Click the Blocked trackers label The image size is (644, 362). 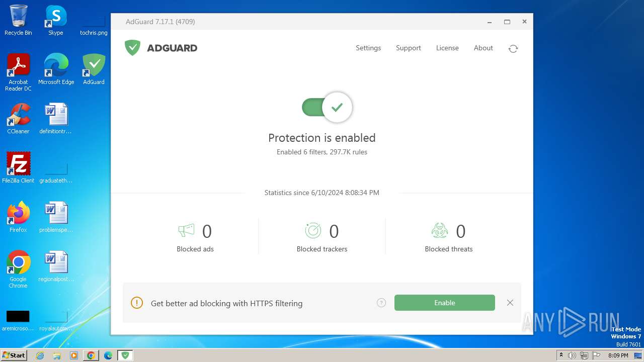point(322,249)
